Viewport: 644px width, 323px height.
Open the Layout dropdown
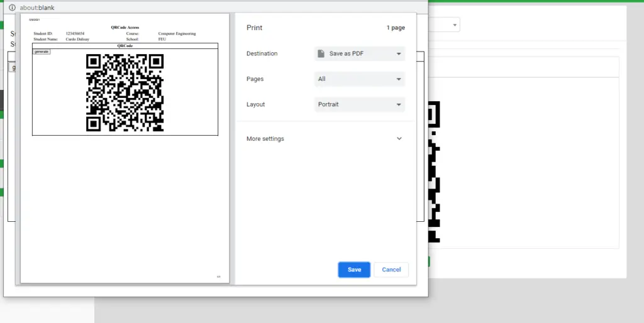tap(360, 104)
